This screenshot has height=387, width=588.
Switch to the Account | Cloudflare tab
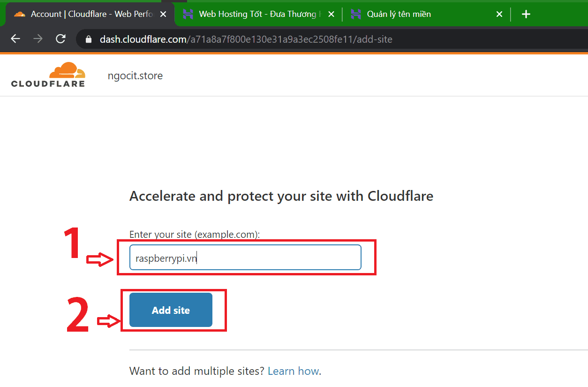pyautogui.click(x=91, y=14)
